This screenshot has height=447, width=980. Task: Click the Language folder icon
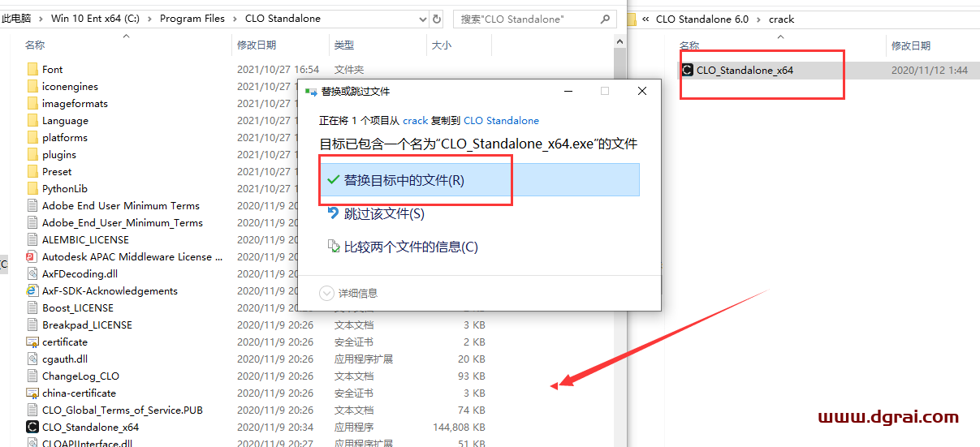pyautogui.click(x=32, y=121)
